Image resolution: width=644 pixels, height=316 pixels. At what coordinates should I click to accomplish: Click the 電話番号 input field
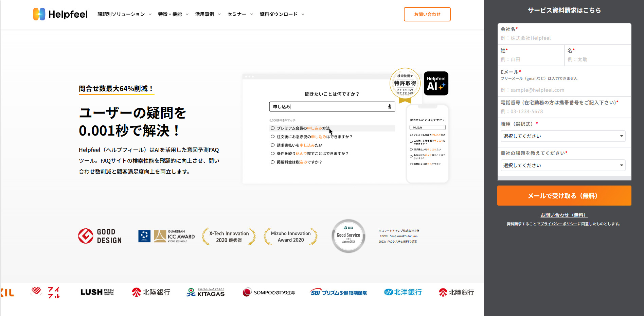564,111
